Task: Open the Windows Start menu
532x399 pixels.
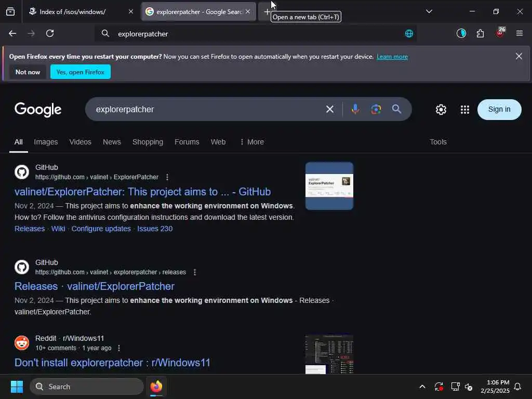Action: click(17, 387)
